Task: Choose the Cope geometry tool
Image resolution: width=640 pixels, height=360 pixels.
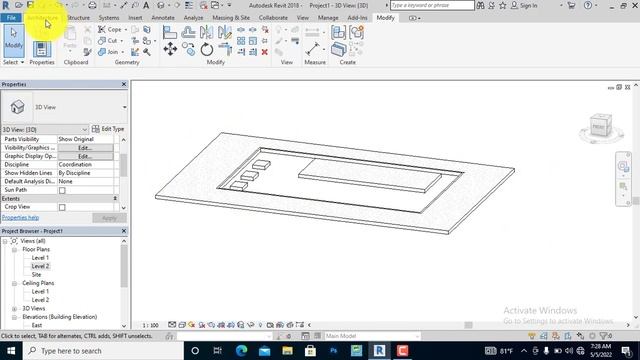Action: click(111, 29)
